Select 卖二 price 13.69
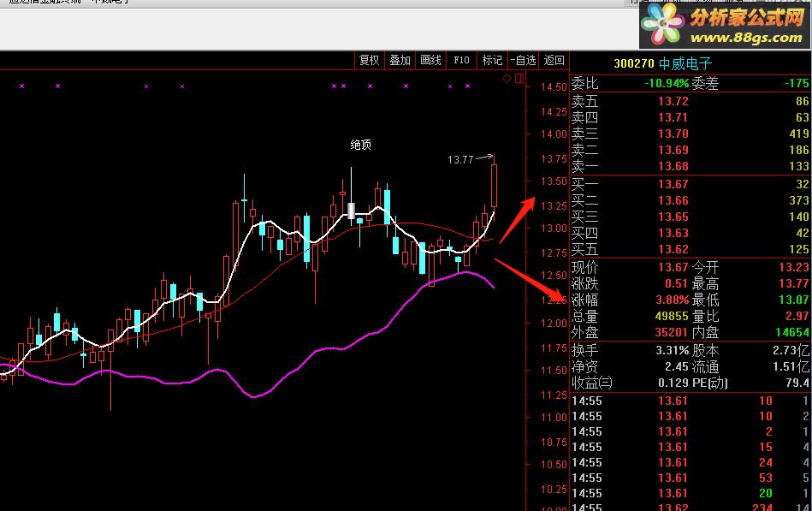Screen dimensions: 812x511 pos(673,151)
